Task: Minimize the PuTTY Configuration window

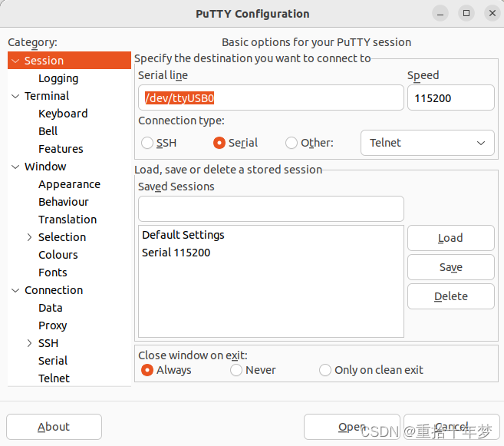Action: point(440,14)
